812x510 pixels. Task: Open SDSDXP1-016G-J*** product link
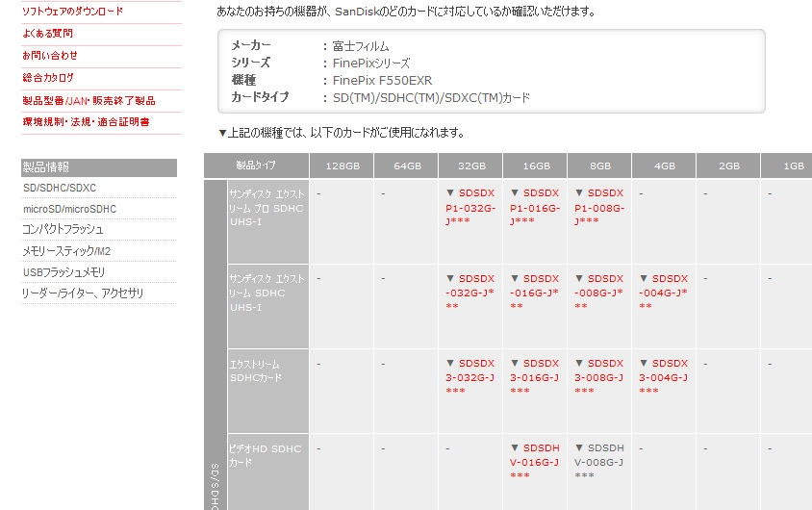(x=535, y=207)
